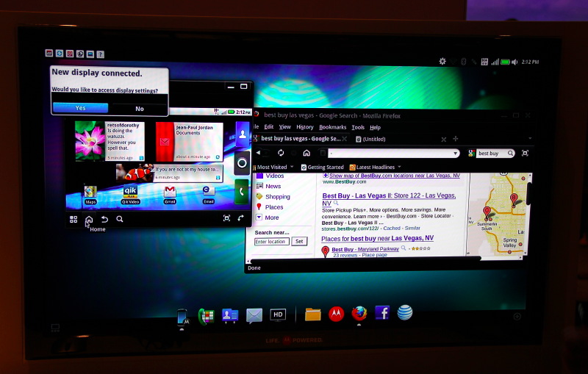Open Facebook from the dock

[x=382, y=313]
